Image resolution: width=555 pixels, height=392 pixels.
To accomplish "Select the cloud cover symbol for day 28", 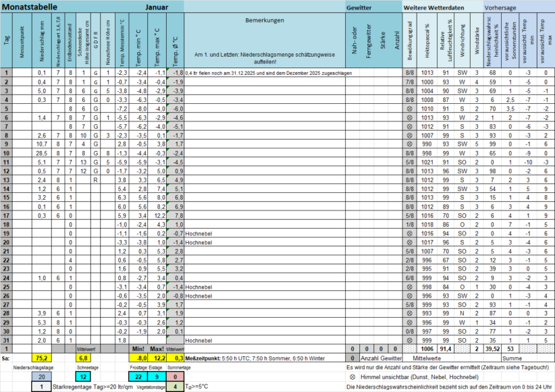I will (x=409, y=313).
